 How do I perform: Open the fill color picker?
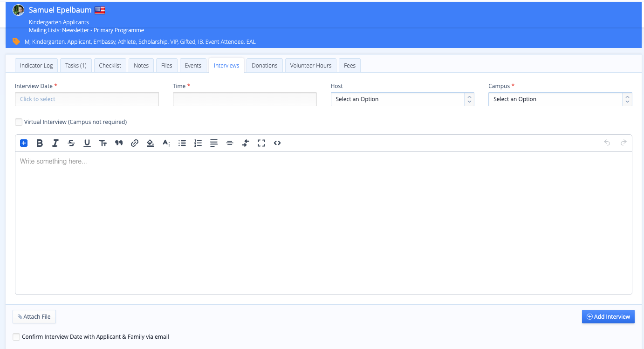point(151,143)
